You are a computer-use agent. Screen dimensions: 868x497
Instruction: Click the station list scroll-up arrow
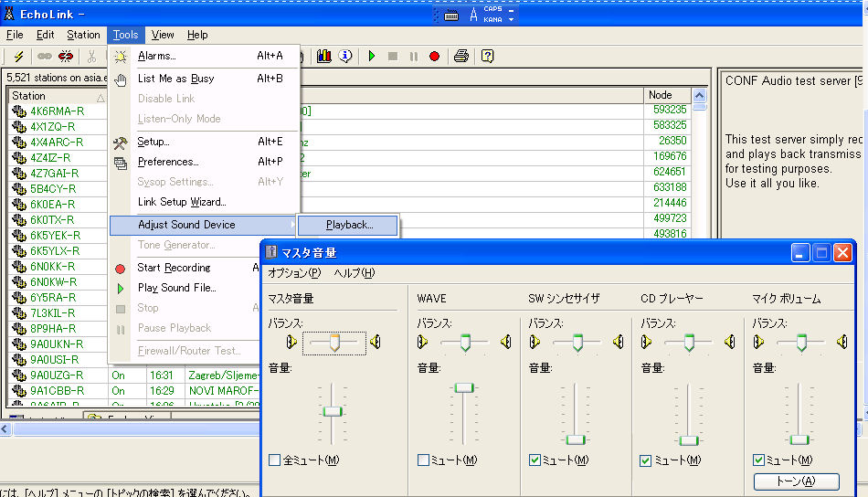click(x=700, y=95)
